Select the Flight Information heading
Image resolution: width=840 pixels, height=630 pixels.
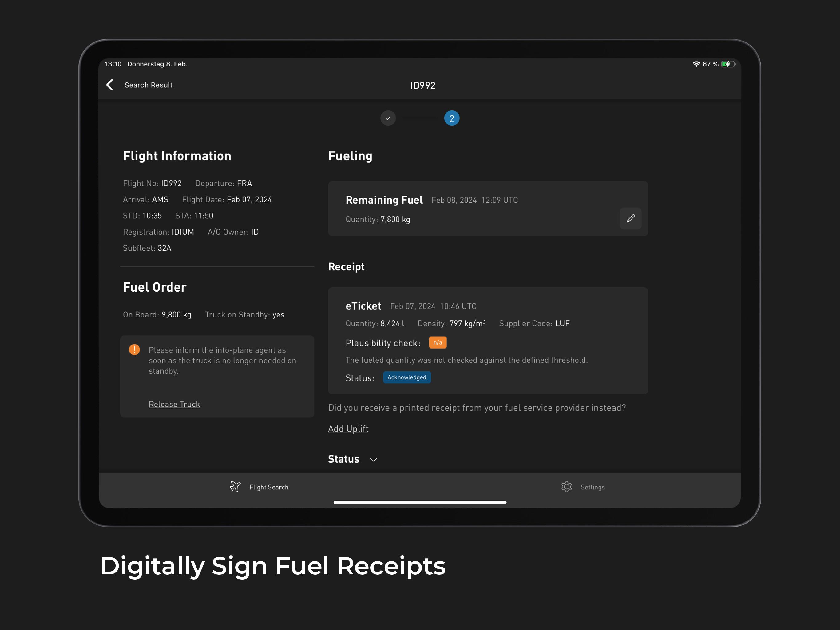point(177,156)
